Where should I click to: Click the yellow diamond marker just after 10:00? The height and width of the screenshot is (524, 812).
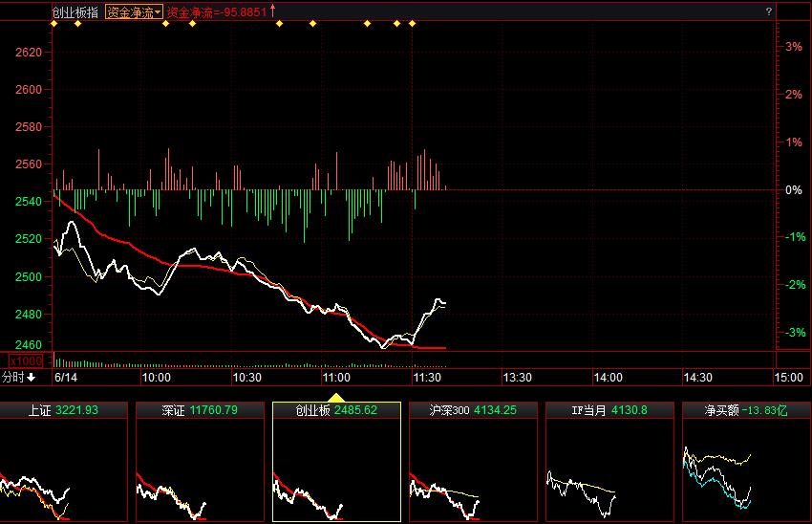pyautogui.click(x=165, y=23)
